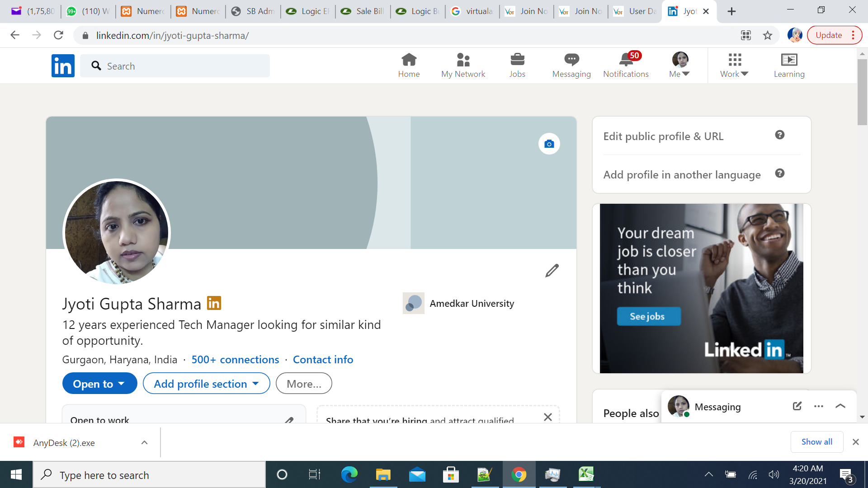Click Show all downloads

[x=816, y=442]
